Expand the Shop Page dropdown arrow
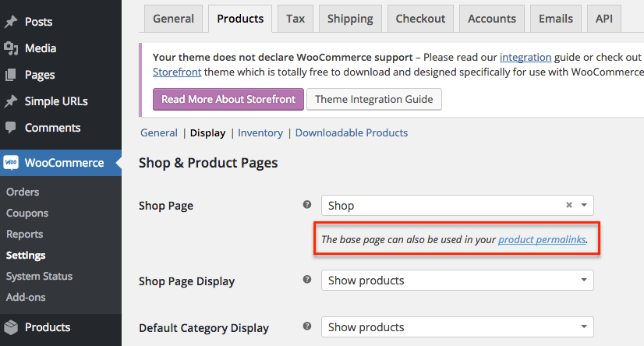The height and width of the screenshot is (346, 644). (584, 205)
